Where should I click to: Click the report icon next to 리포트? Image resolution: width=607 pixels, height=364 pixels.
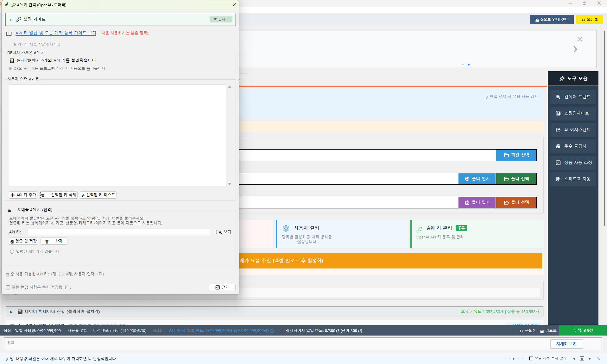tap(542, 331)
